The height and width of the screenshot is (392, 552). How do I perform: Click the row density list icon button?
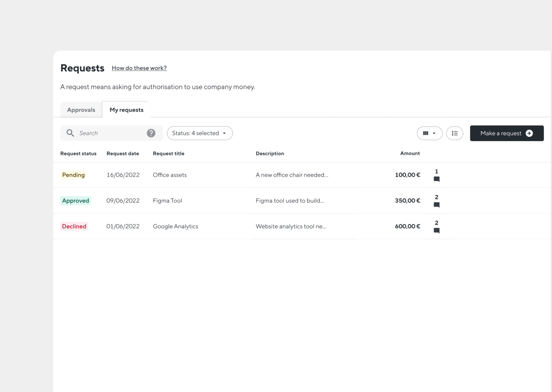454,133
